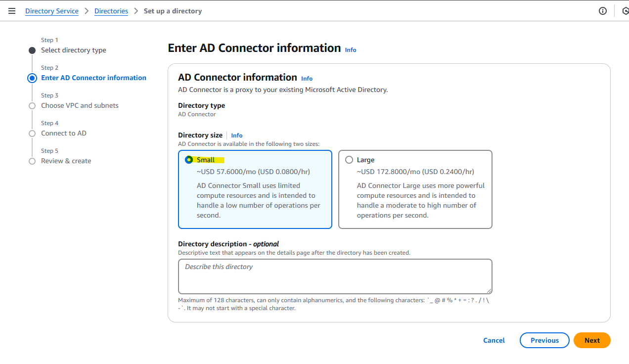Open the hexagon settings icon at top right
Image resolution: width=629 pixels, height=364 pixels.
625,11
